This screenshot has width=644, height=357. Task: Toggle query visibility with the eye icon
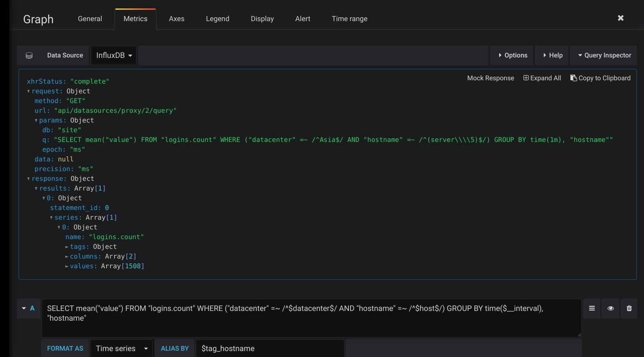pyautogui.click(x=610, y=308)
